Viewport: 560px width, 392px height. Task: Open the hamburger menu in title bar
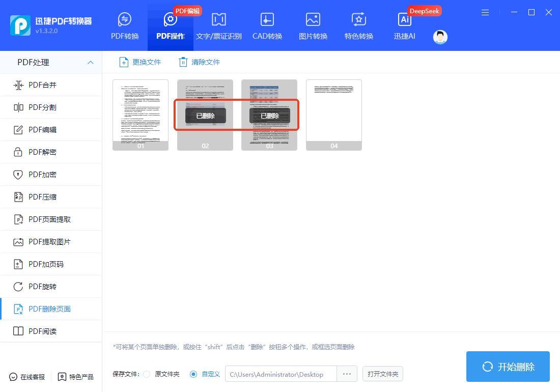coord(485,12)
